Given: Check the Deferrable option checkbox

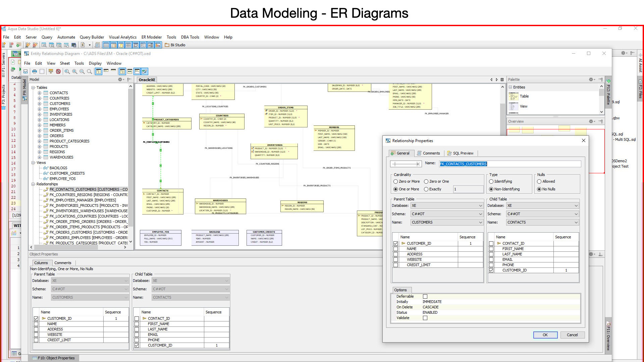Looking at the screenshot, I should [x=425, y=296].
